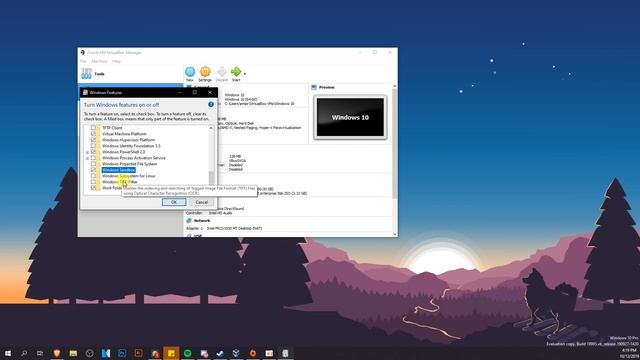
Task: Click the Adapter 1 Intel PRO/1000 text
Action: point(224,229)
